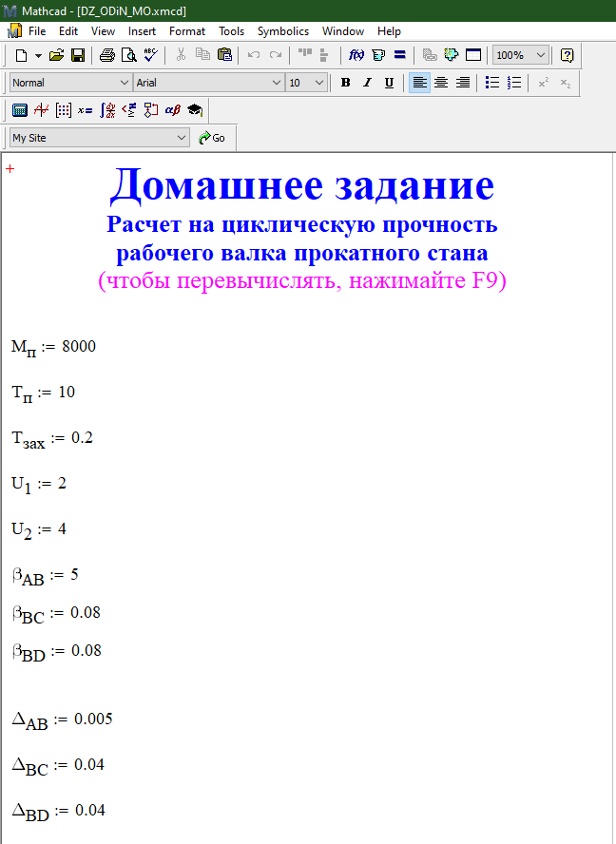This screenshot has height=844, width=616.
Task: Select the Tзах := 0.2 definition
Action: (x=52, y=439)
